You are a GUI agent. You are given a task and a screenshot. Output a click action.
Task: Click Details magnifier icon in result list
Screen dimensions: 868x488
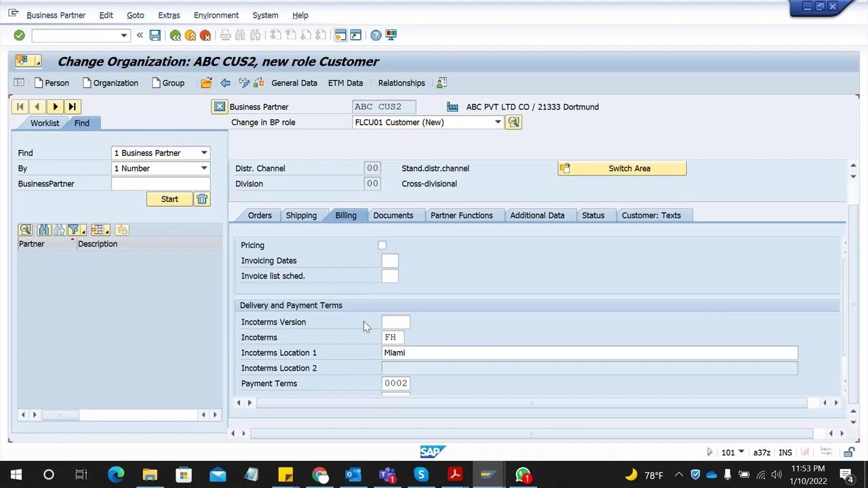pyautogui.click(x=26, y=230)
